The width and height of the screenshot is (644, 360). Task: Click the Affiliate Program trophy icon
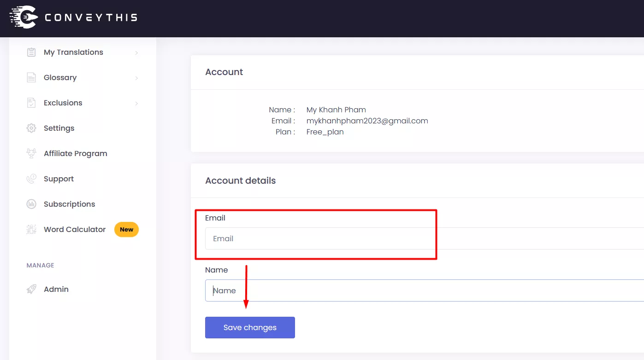click(x=31, y=154)
